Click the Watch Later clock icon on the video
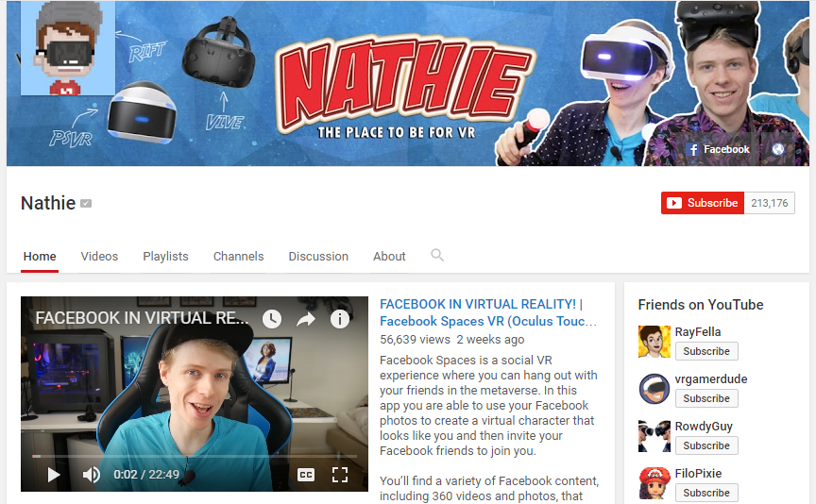Viewport: 816px width, 504px height. (x=272, y=319)
